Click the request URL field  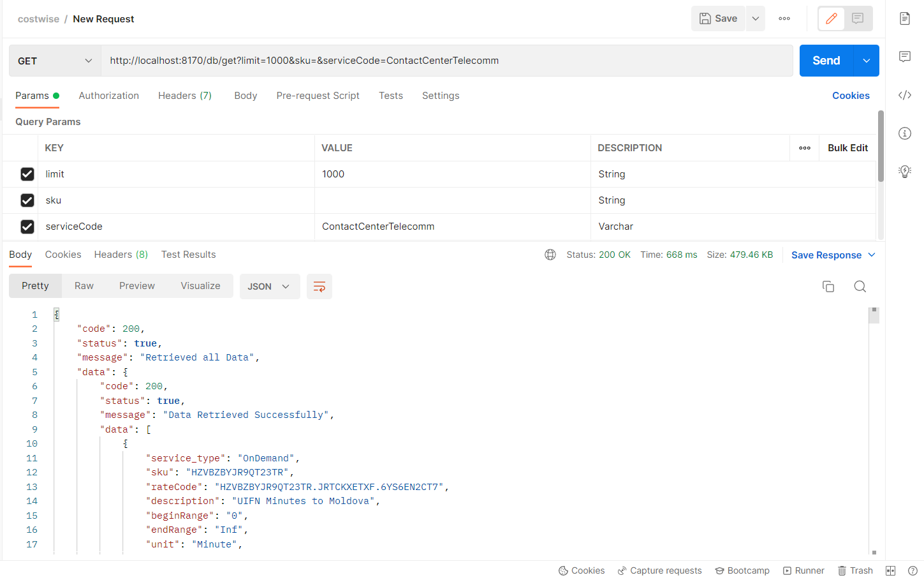[446, 61]
